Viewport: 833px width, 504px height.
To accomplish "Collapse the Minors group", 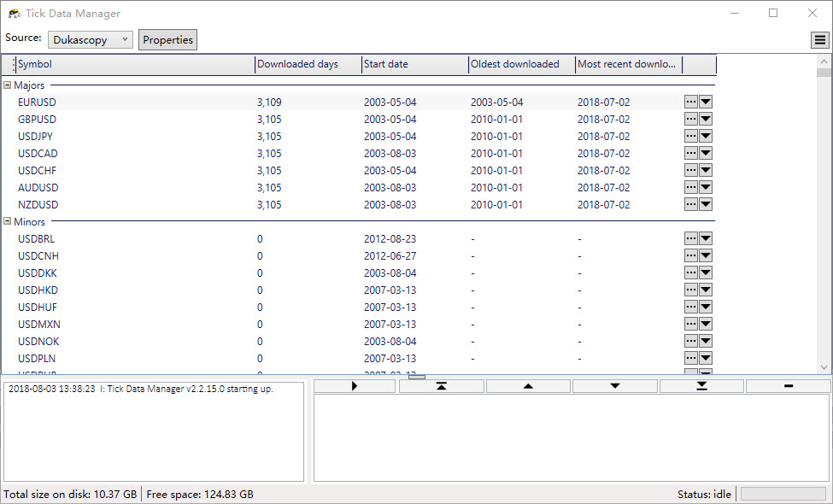I will (8, 222).
